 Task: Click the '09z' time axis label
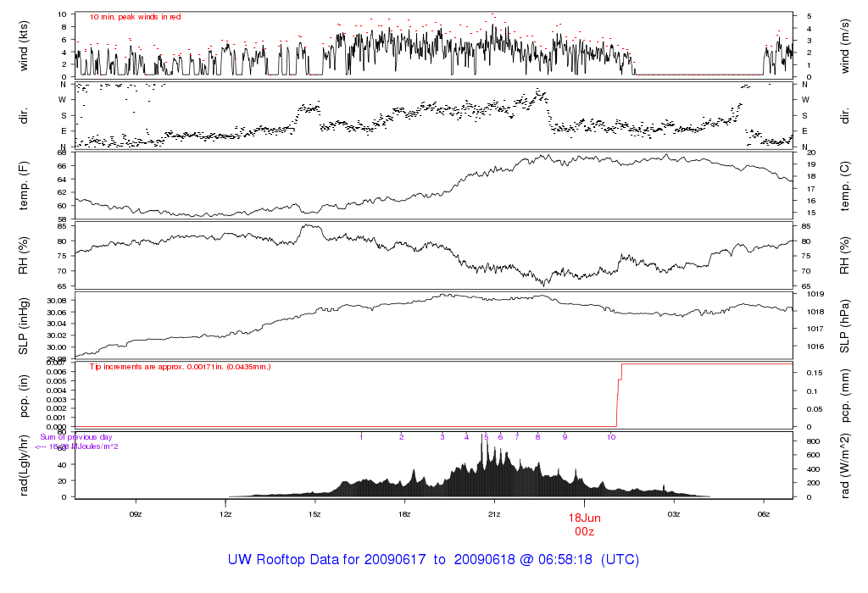pos(136,514)
